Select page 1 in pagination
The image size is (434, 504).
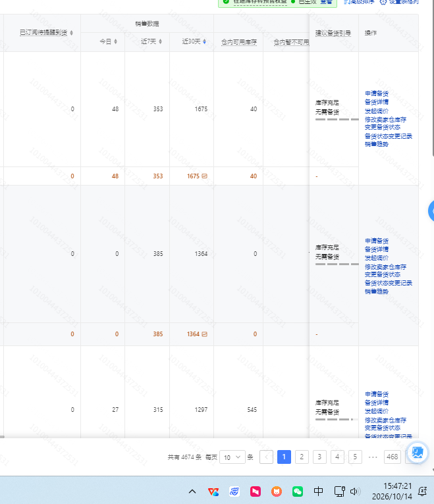[x=284, y=457]
